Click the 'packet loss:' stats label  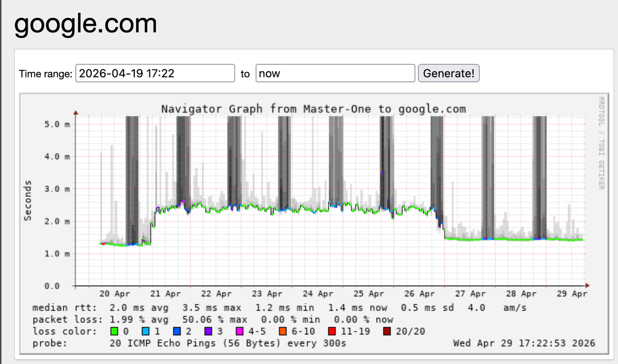click(67, 320)
